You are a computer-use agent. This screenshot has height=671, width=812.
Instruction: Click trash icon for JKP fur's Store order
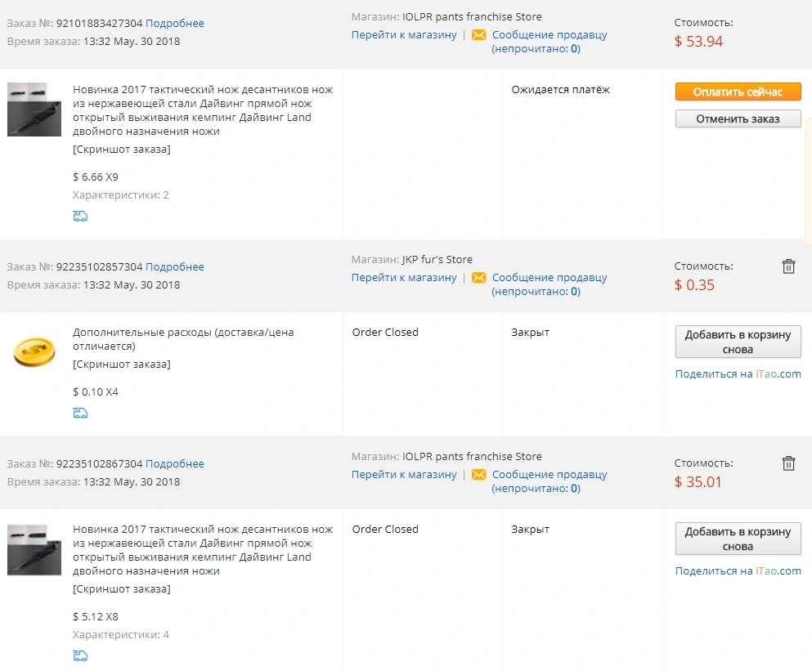point(788,266)
